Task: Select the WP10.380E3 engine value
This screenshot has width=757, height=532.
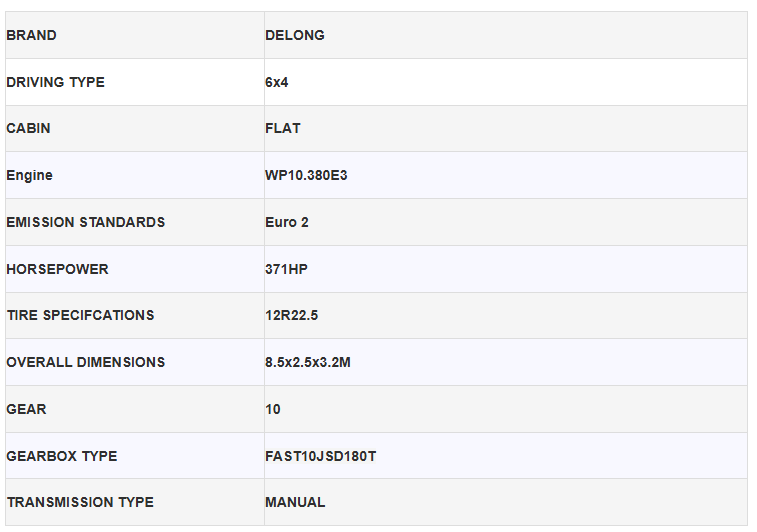Action: [306, 175]
